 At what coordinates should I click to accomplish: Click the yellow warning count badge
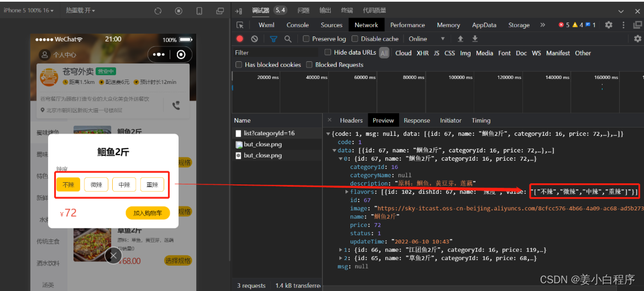point(578,25)
